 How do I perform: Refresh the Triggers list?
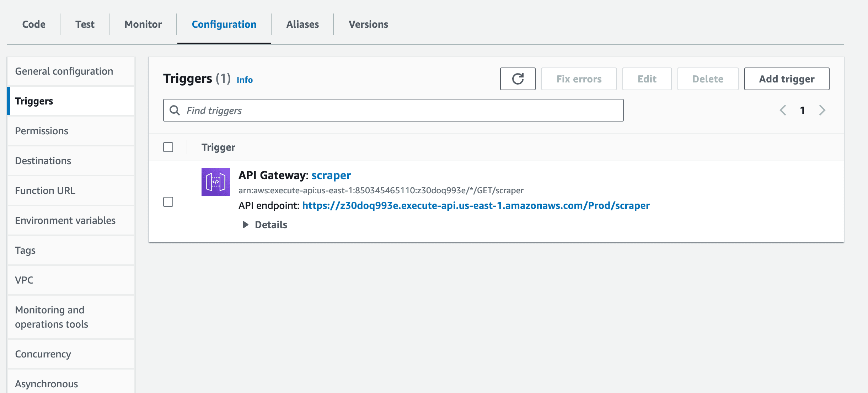[x=518, y=79]
